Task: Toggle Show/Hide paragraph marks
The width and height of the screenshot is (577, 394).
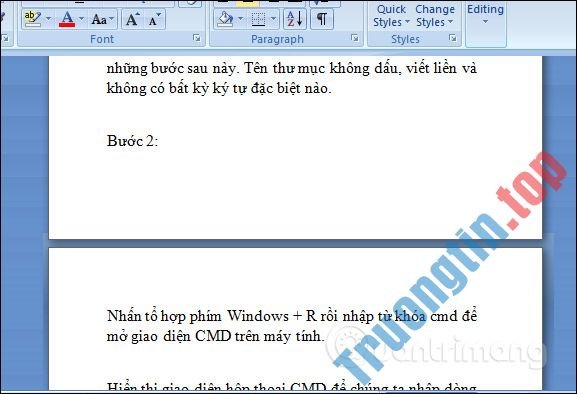Action: [x=322, y=19]
